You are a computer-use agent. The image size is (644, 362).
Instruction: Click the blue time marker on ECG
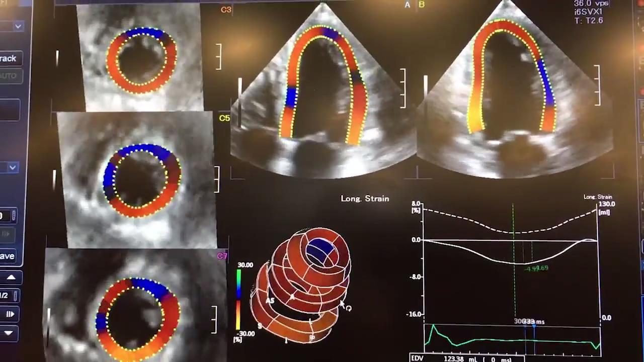pyautogui.click(x=534, y=327)
